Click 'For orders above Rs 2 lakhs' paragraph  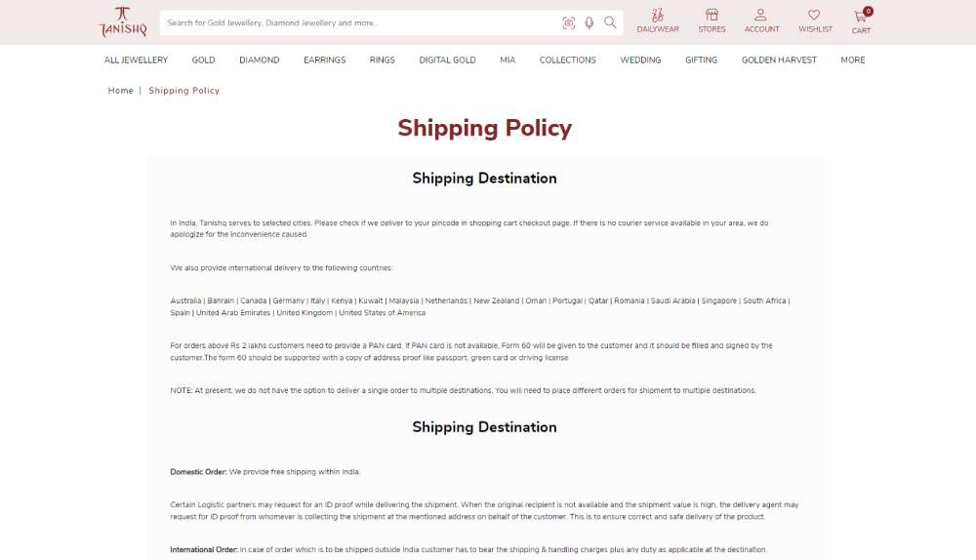[471, 351]
